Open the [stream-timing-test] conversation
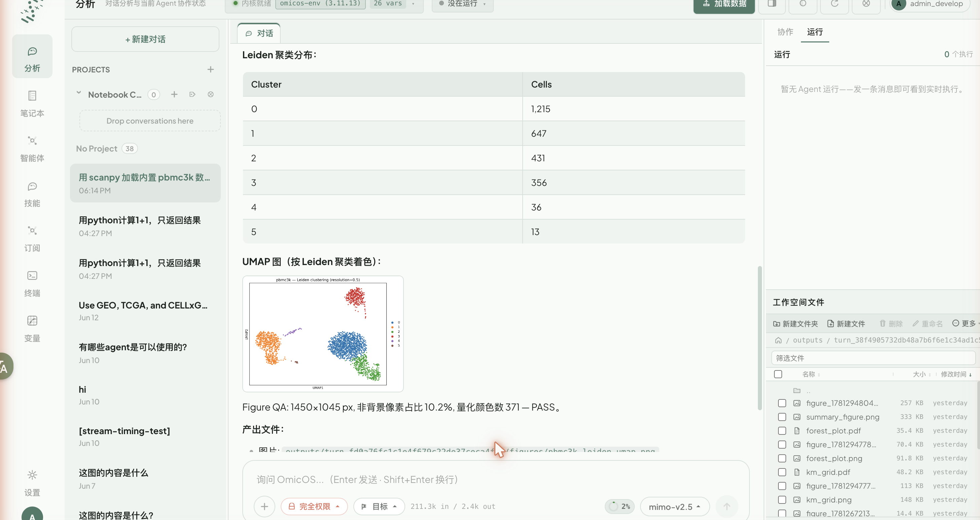This screenshot has width=980, height=520. pyautogui.click(x=145, y=436)
